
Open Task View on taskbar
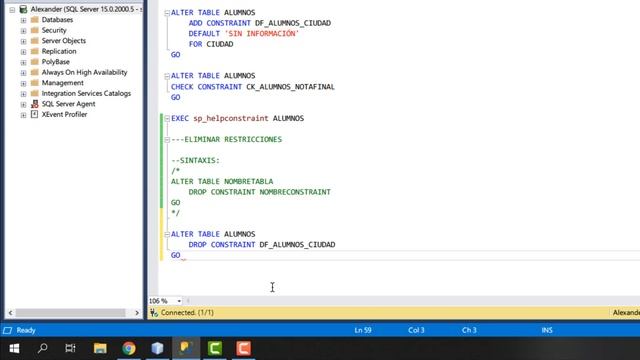click(71, 348)
